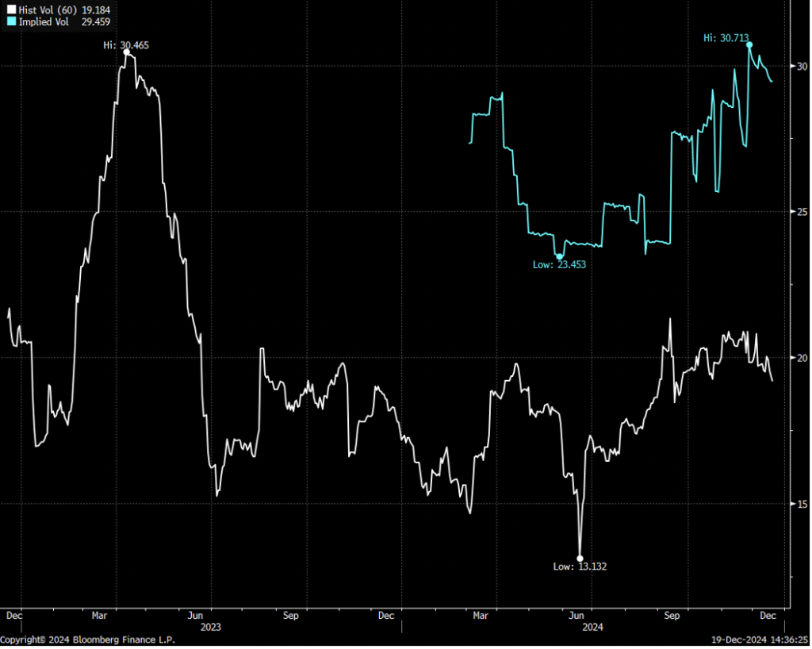Click the 25 y-axis label
Viewport: 812px width, 649px height.
point(802,212)
